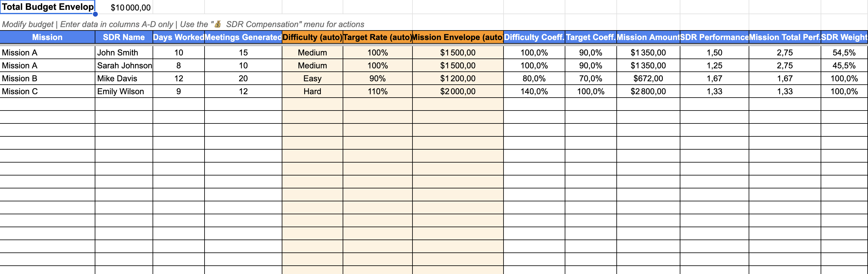Click the 💰 SDR Compensation instruction text
Image resolution: width=868 pixels, height=274 pixels.
(x=184, y=24)
